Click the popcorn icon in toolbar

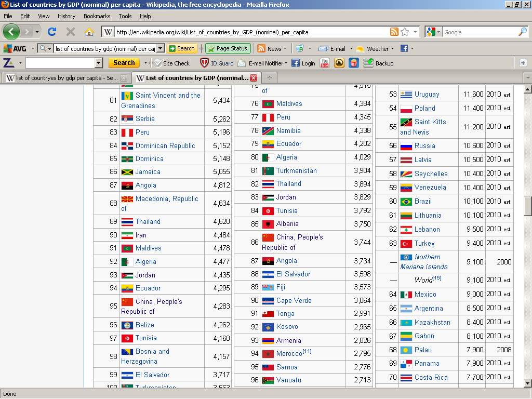353,63
